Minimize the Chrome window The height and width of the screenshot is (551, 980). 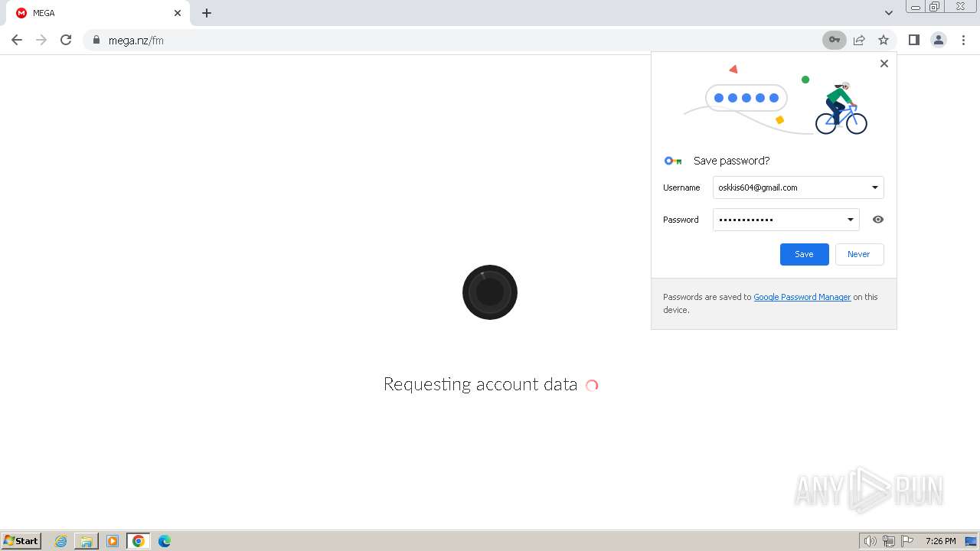tap(916, 7)
